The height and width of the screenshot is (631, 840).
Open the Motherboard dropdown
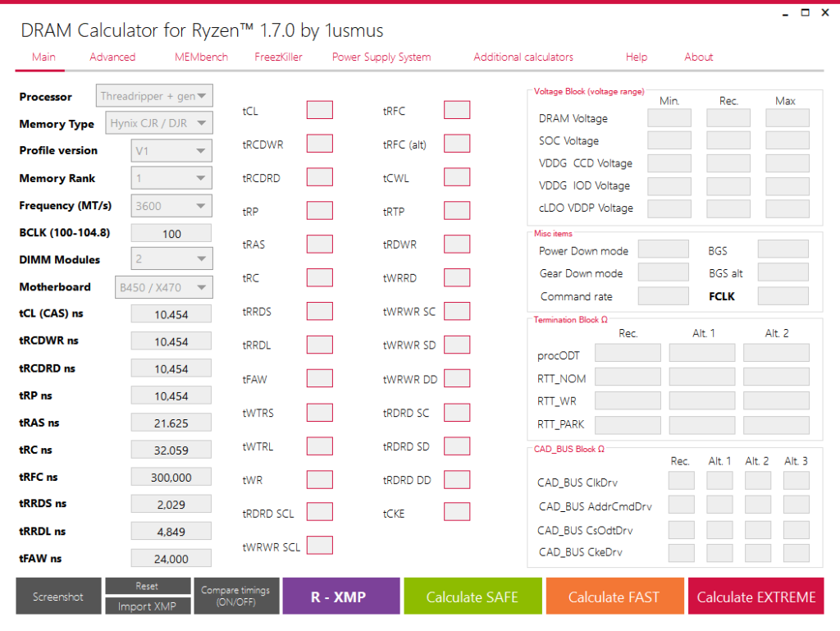click(x=164, y=287)
